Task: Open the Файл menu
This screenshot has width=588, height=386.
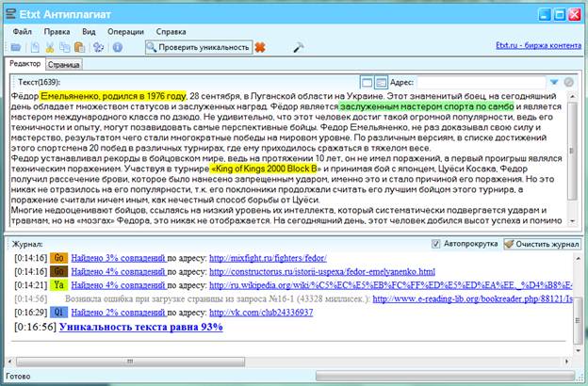Action: point(22,31)
